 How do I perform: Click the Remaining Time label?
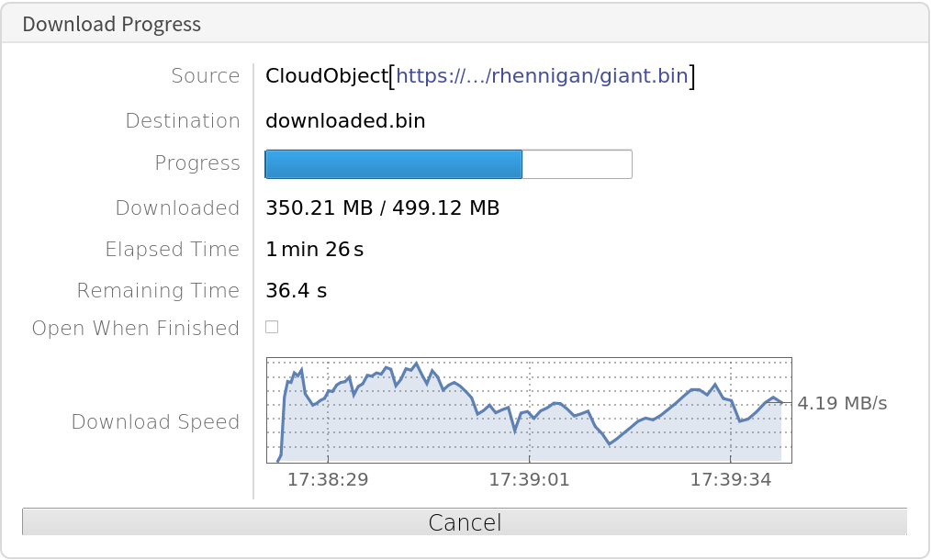(x=158, y=291)
